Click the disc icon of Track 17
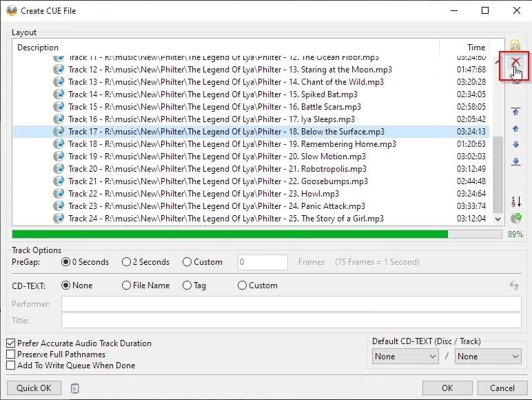The height and width of the screenshot is (400, 532). 59,132
